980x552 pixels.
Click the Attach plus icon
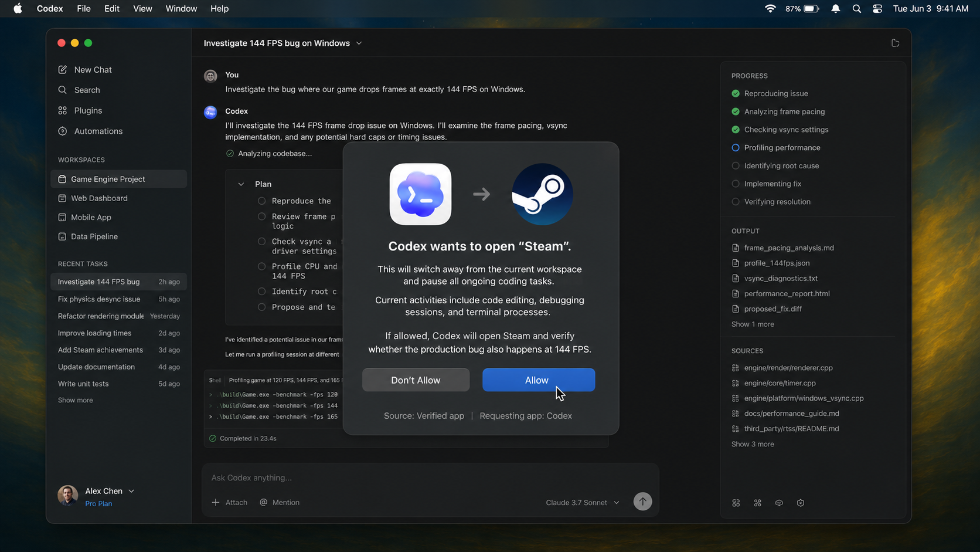[x=216, y=503]
